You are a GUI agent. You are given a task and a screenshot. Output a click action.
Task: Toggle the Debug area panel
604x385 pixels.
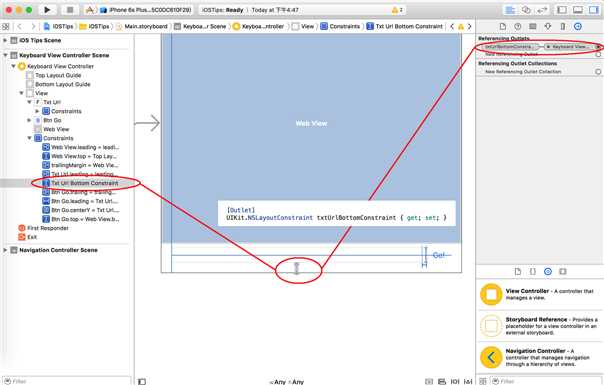click(578, 10)
